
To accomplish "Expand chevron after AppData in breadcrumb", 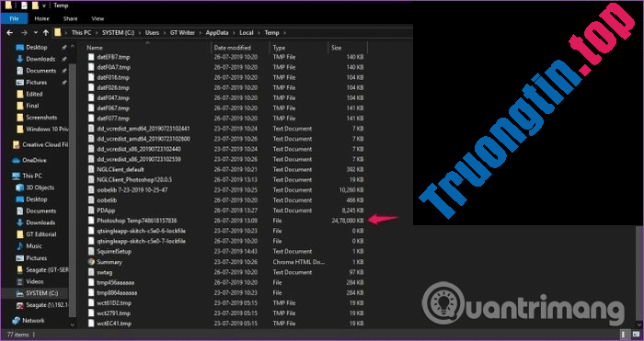I will (x=234, y=33).
